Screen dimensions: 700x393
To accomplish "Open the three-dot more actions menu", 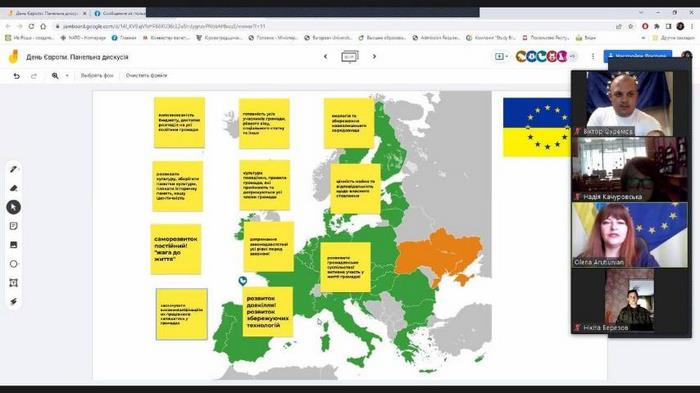I will [593, 57].
